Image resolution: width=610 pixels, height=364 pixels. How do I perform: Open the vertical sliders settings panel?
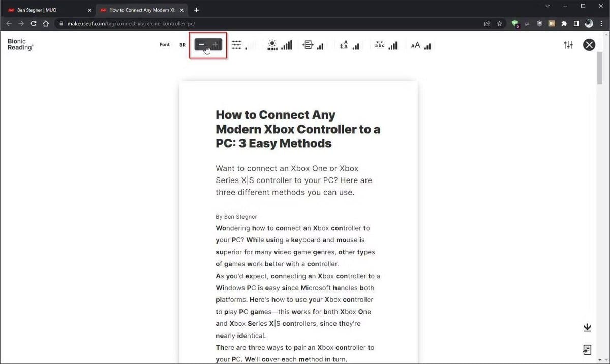coord(568,45)
